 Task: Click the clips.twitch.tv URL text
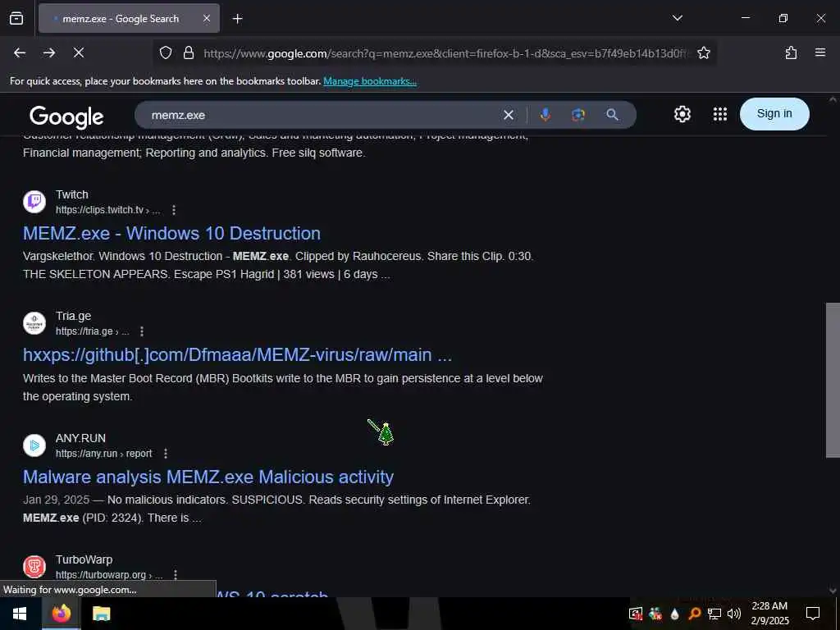(x=107, y=210)
